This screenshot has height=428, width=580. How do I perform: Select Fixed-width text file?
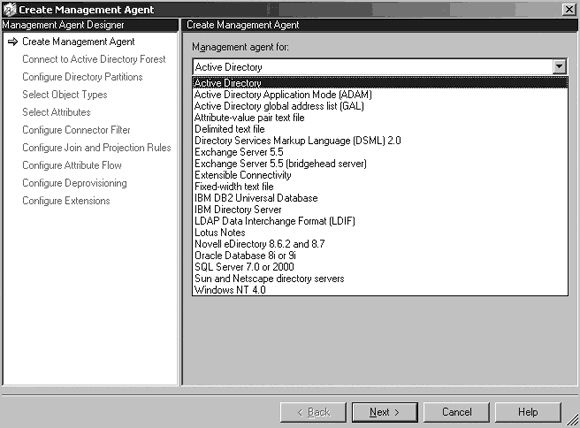click(380, 186)
